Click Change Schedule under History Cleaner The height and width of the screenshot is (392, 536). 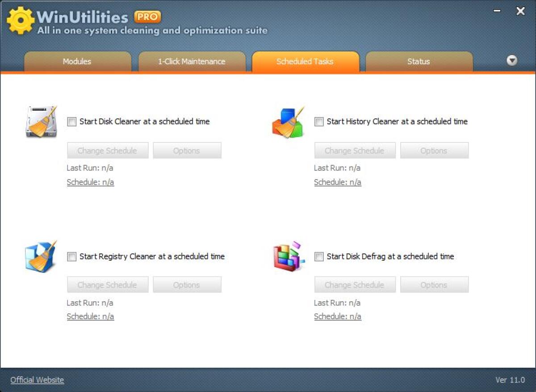(355, 150)
